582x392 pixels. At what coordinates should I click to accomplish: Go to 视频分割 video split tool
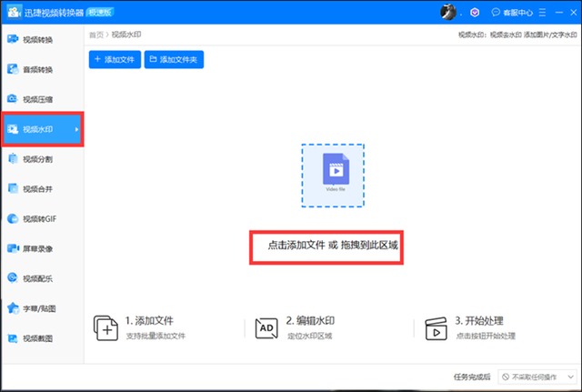click(36, 159)
